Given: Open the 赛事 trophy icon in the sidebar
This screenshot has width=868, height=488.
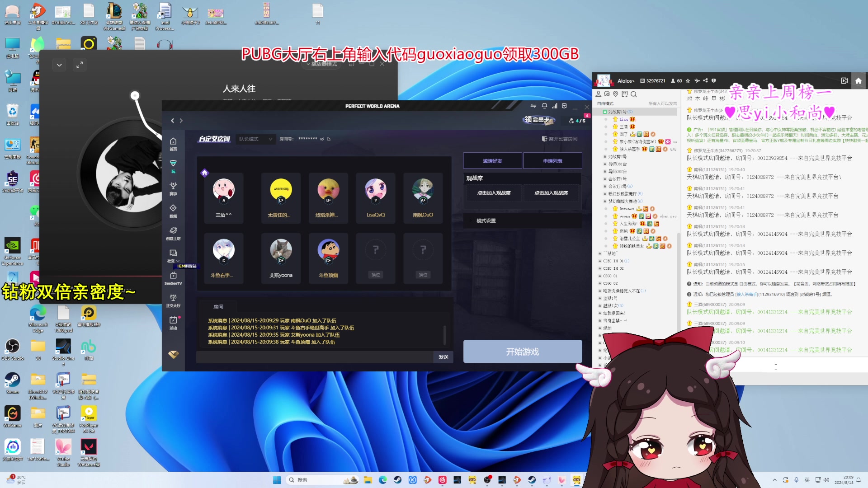Looking at the screenshot, I should [x=173, y=188].
